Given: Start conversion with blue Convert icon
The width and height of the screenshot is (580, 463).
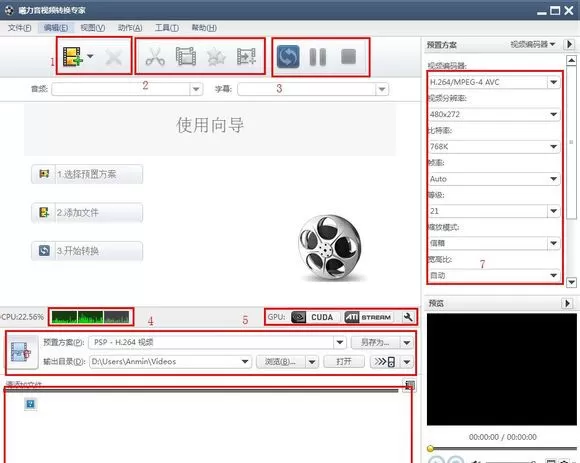Looking at the screenshot, I should click(288, 57).
